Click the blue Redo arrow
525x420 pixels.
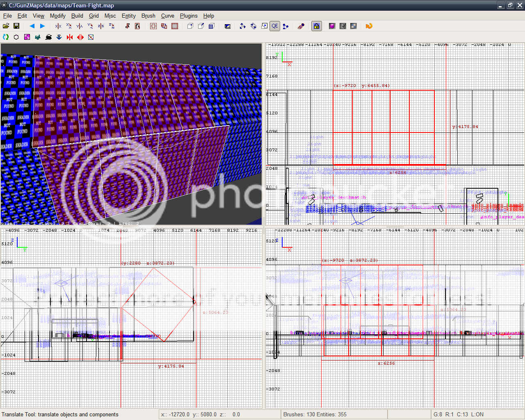[42, 26]
